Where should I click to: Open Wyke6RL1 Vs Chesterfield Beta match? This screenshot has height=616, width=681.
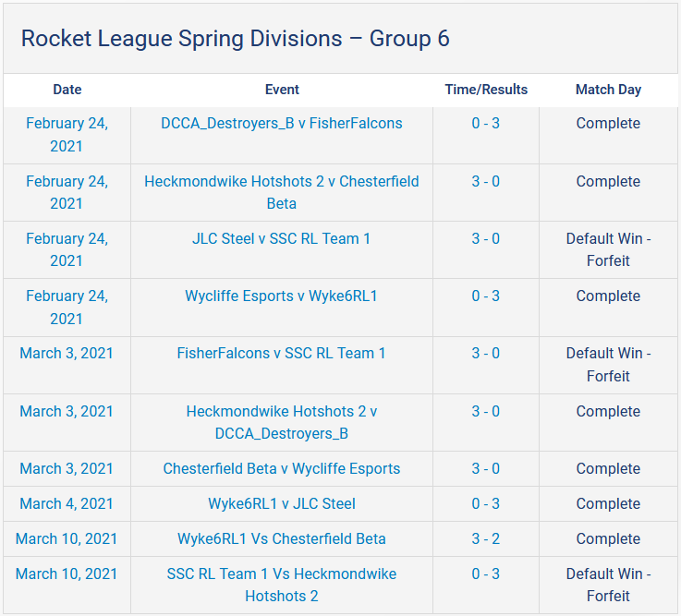click(281, 539)
